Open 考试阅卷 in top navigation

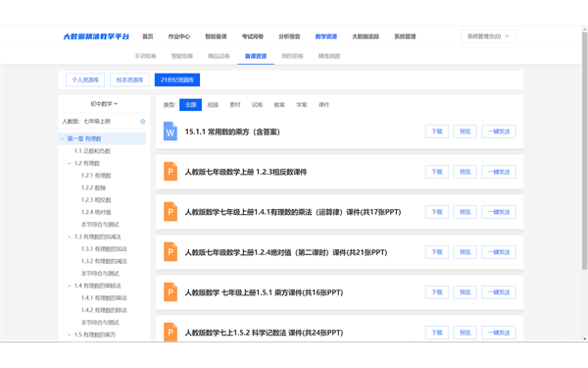[253, 36]
